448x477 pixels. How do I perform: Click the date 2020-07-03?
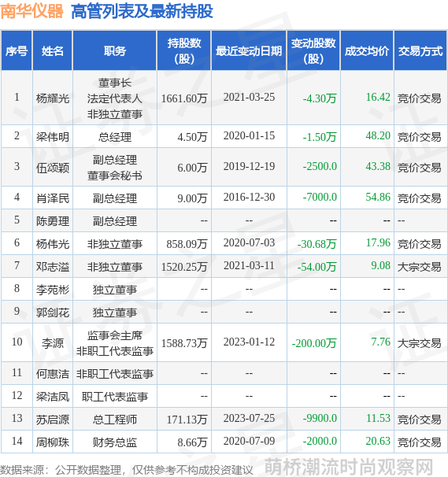[249, 242]
